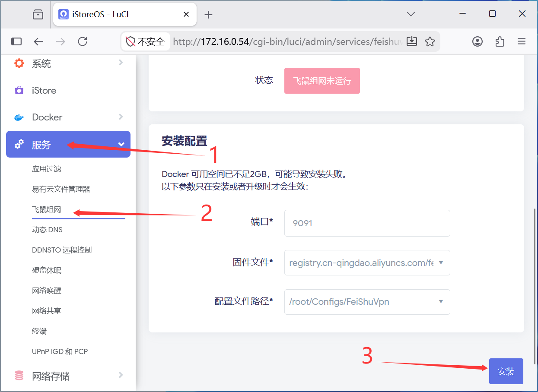Click the address bar URL text
This screenshot has width=538, height=392.
click(x=287, y=41)
